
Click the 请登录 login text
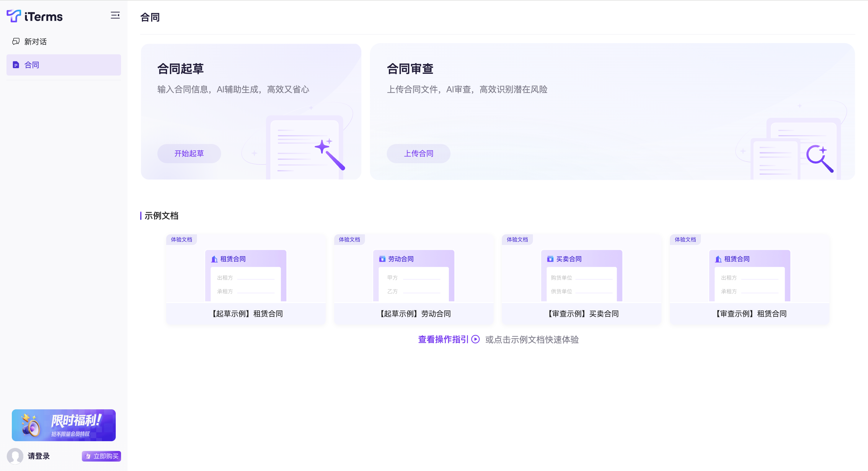(39, 456)
